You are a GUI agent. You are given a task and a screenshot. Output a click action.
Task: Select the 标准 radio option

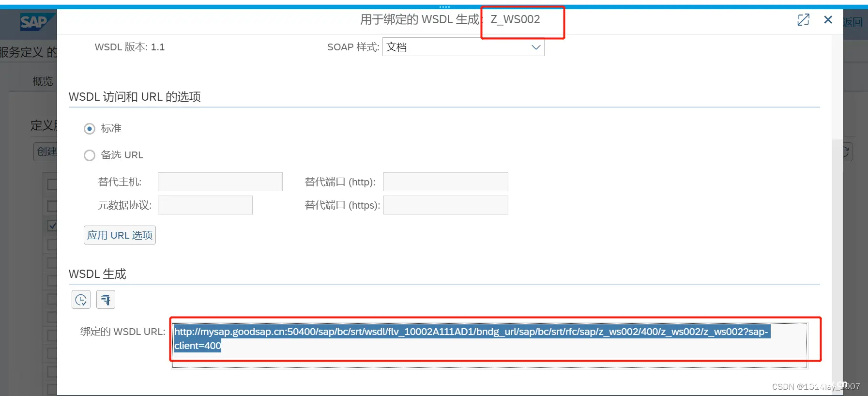click(x=90, y=129)
